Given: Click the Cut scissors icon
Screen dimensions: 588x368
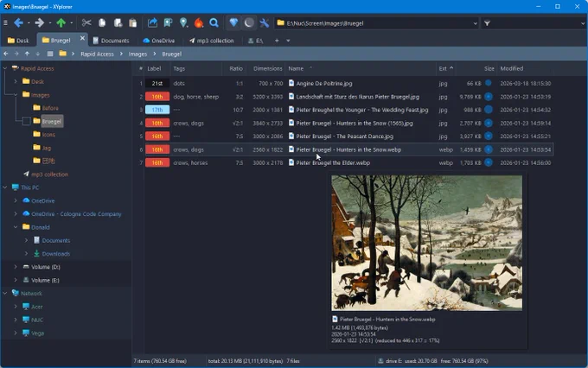Looking at the screenshot, I should pos(86,23).
